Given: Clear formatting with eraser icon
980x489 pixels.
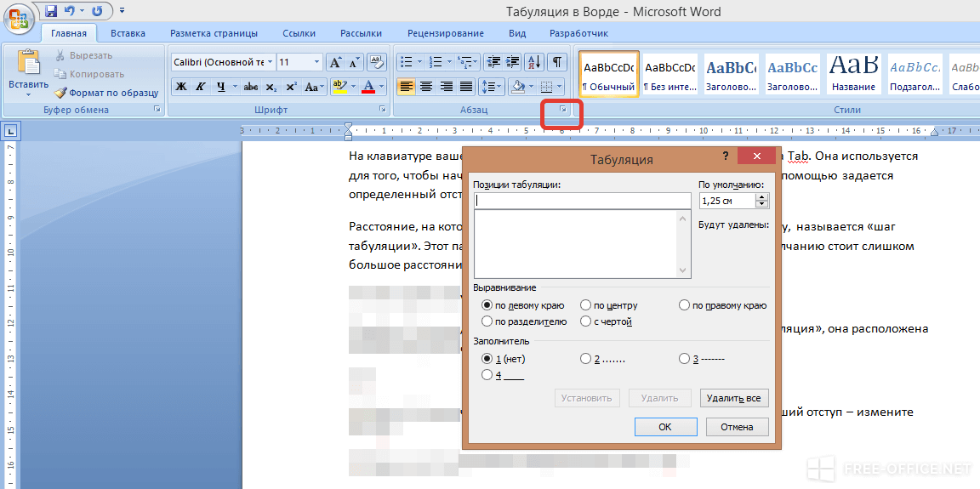Looking at the screenshot, I should point(376,62).
